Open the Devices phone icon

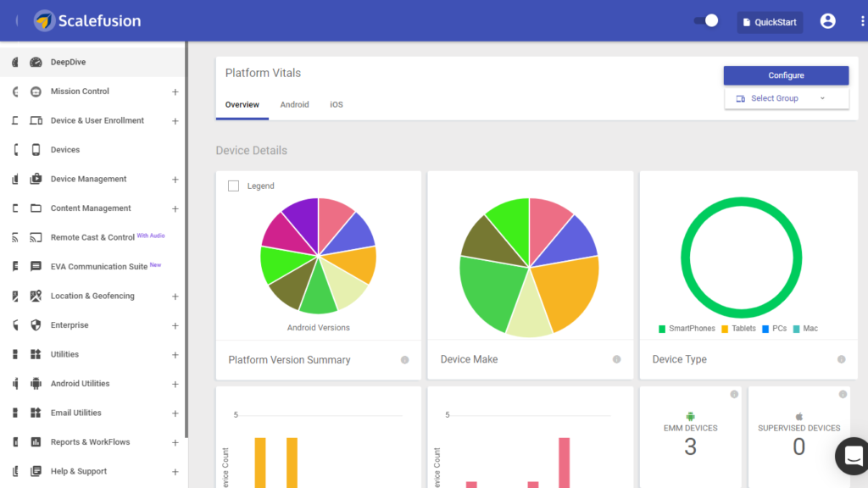click(x=36, y=150)
